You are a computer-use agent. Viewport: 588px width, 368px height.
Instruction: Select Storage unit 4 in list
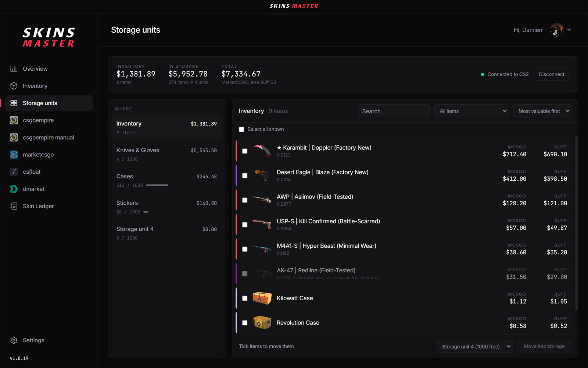[166, 233]
